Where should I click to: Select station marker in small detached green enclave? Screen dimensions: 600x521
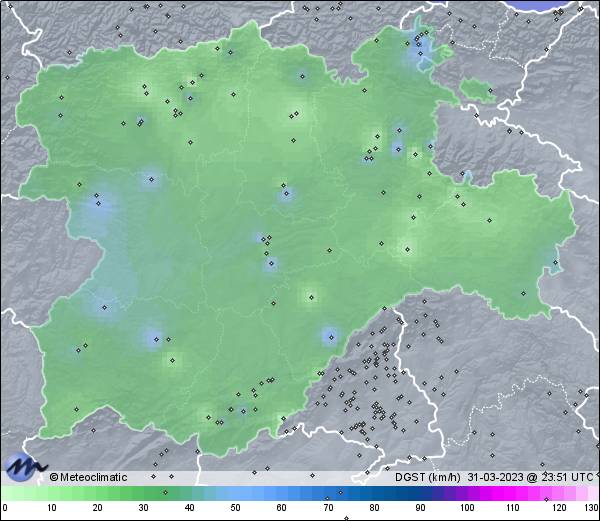coord(491,91)
